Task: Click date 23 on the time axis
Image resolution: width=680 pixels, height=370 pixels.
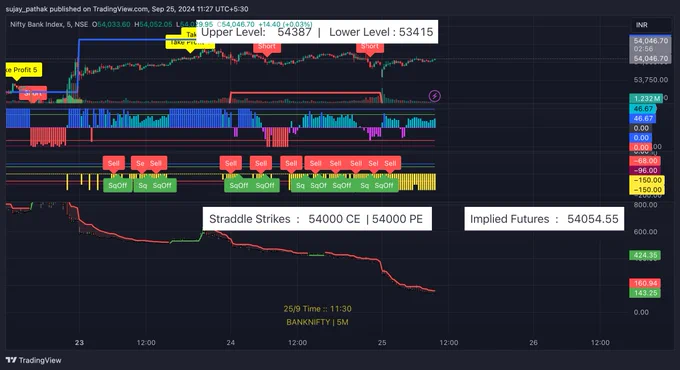Action: click(x=79, y=342)
